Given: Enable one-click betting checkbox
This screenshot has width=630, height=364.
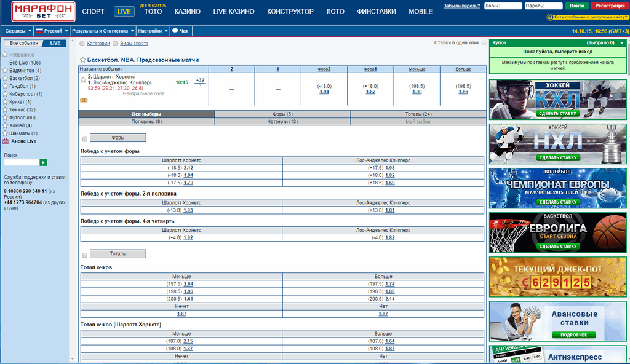Looking at the screenshot, I should point(484,42).
